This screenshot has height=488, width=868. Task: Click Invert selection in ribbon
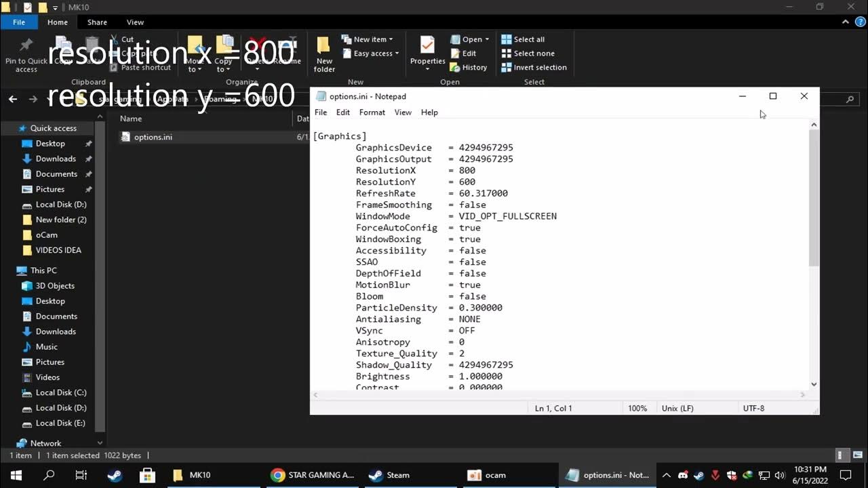coord(534,68)
